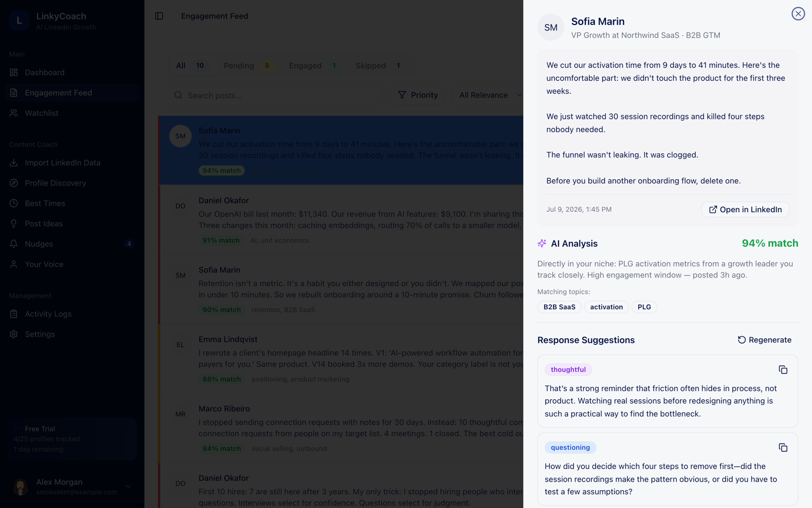Select Emma Lindqvist's headline post

(341, 359)
